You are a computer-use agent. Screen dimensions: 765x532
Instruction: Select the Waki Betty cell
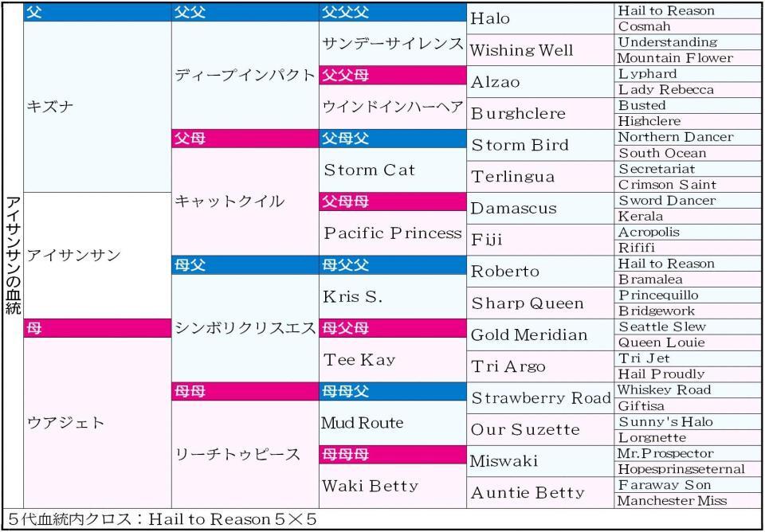click(x=393, y=486)
